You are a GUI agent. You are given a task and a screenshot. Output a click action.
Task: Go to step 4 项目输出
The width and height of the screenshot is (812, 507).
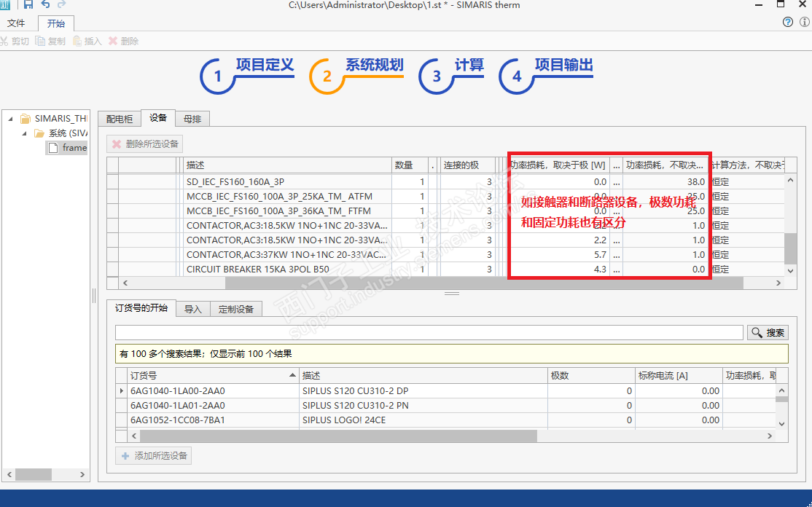(546, 76)
